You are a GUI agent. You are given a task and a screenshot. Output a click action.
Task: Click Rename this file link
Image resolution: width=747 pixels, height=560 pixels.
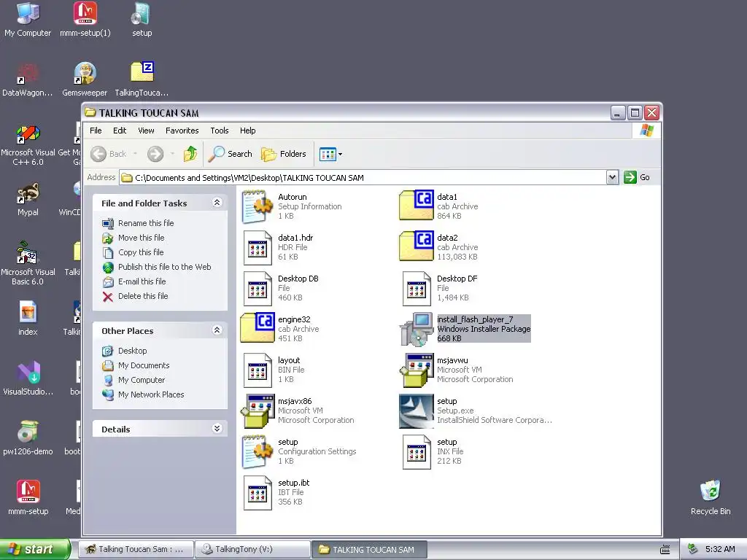(x=146, y=223)
